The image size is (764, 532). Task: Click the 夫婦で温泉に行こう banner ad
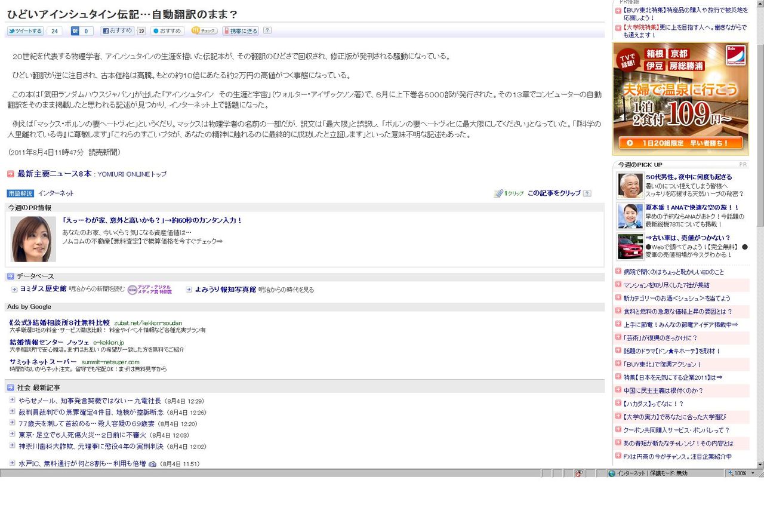point(681,99)
